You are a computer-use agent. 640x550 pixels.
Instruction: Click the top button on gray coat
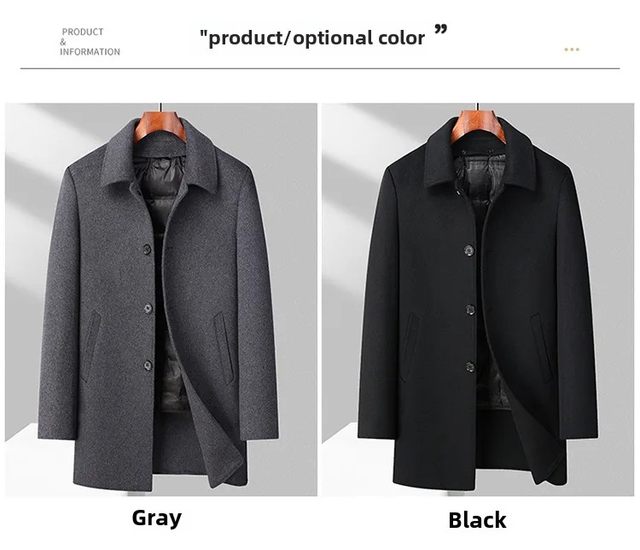(x=147, y=249)
